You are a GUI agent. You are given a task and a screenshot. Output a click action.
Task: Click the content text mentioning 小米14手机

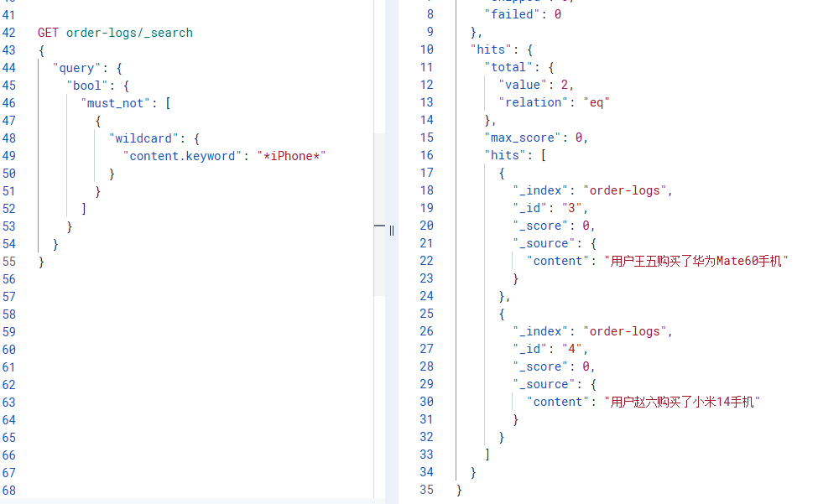(x=682, y=402)
